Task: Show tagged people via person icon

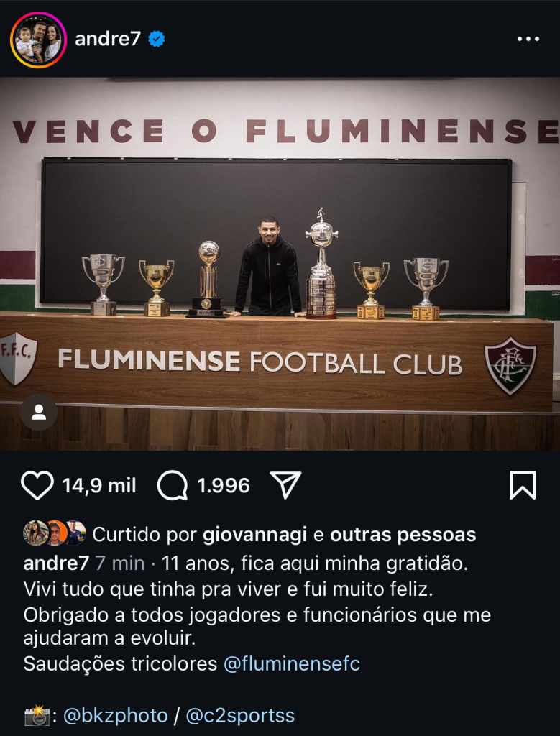Action: (x=39, y=412)
